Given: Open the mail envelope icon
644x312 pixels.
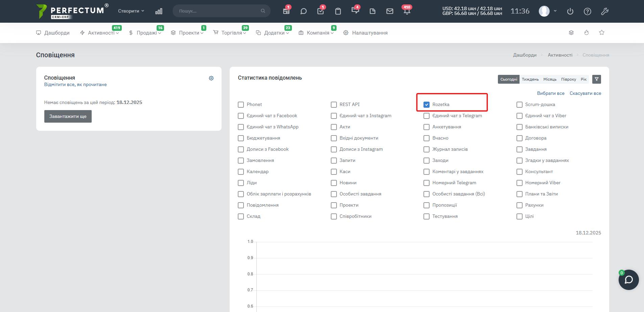Looking at the screenshot, I should tap(390, 11).
